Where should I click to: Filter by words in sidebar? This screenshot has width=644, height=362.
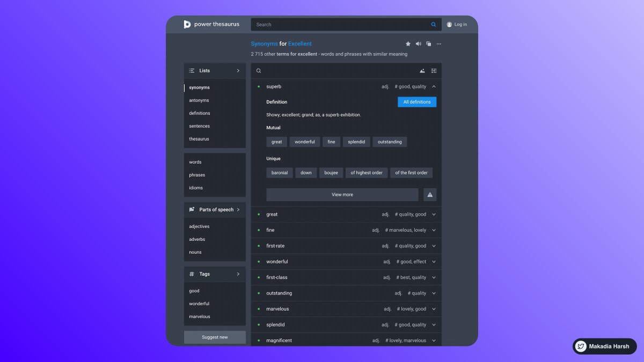(195, 162)
